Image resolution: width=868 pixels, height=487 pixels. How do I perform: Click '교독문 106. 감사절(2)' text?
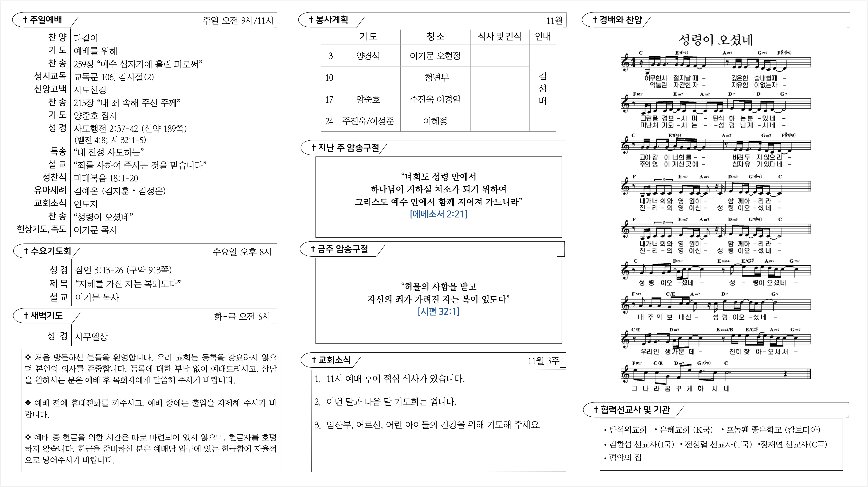(x=114, y=77)
